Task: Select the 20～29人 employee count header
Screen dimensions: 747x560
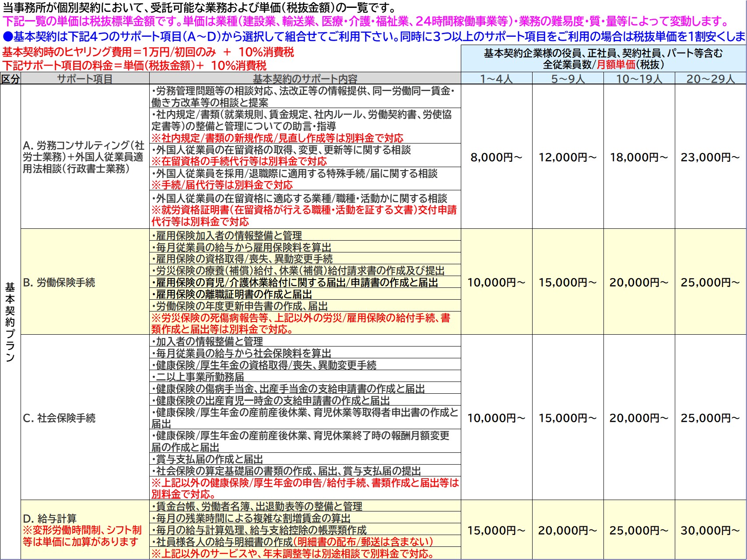Action: click(710, 79)
